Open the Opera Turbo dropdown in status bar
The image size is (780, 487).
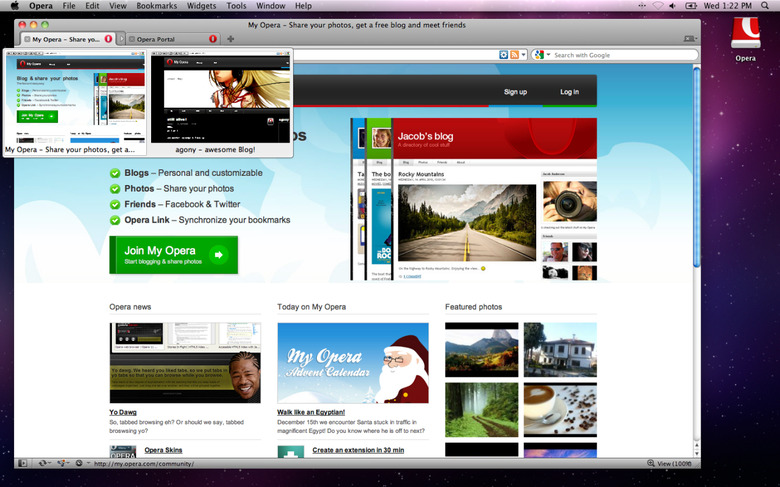82,463
